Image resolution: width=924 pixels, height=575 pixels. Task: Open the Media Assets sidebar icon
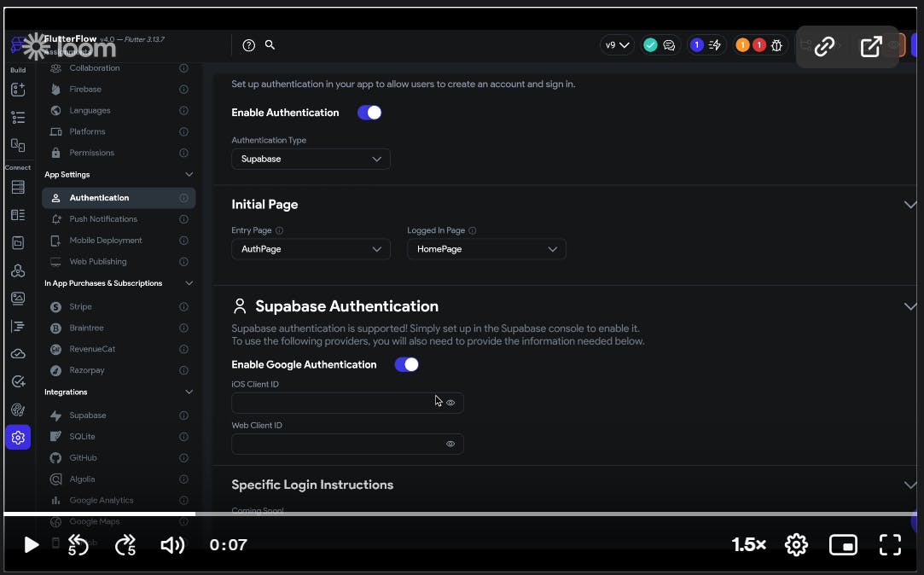(x=18, y=298)
